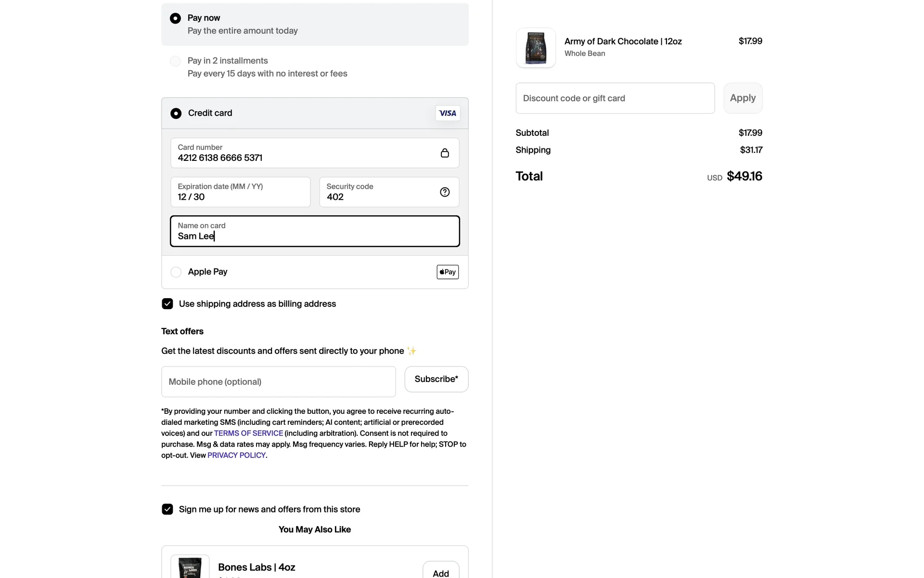
Task: Click the security code help question icon
Action: (x=445, y=192)
